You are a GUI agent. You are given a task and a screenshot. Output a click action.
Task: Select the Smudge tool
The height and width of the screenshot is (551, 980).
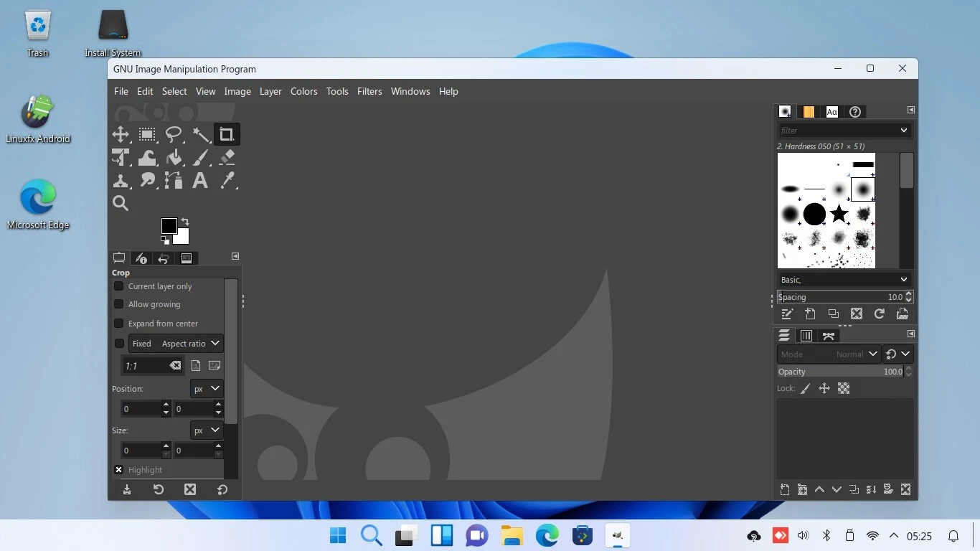coord(147,180)
